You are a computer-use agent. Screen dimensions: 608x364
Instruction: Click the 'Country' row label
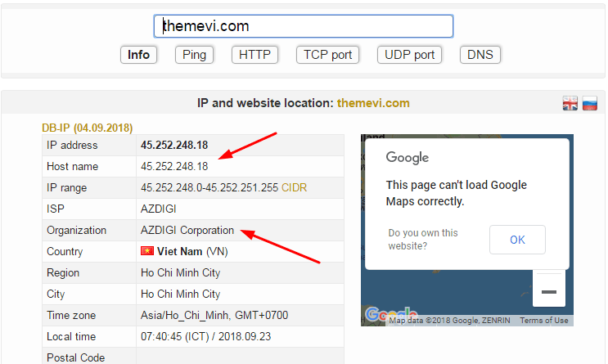pos(65,252)
